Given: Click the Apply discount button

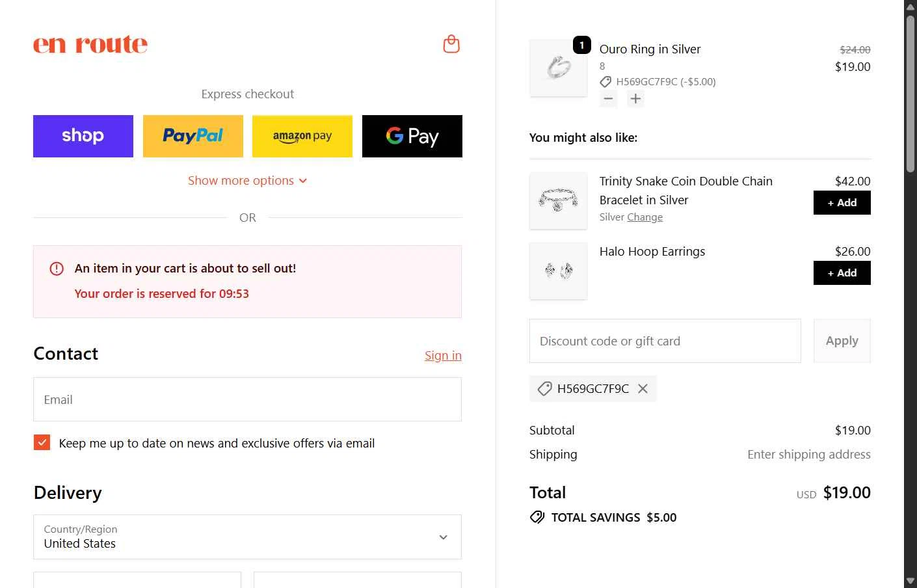Looking at the screenshot, I should tap(842, 341).
